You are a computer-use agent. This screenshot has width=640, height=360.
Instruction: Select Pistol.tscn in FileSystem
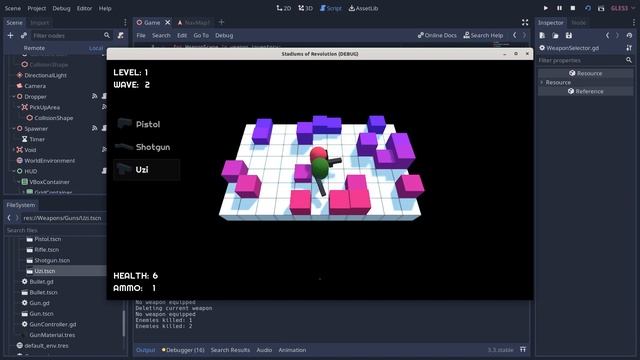pos(47,239)
